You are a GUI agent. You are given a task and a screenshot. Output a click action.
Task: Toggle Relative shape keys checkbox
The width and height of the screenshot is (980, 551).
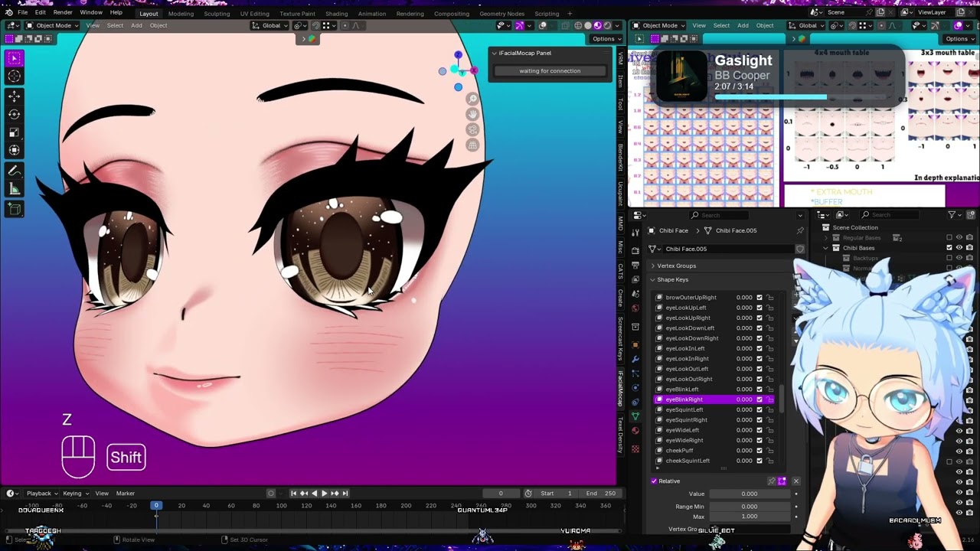click(x=654, y=481)
